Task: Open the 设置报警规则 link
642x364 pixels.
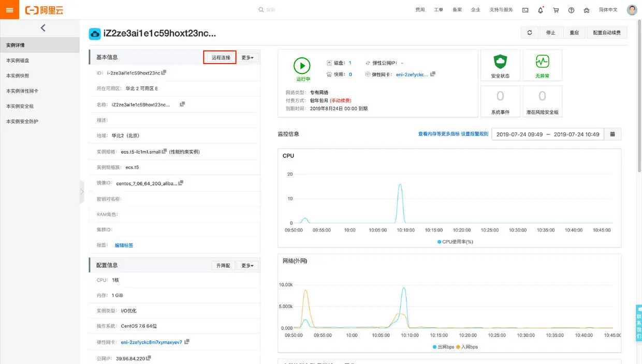Action: pos(475,134)
